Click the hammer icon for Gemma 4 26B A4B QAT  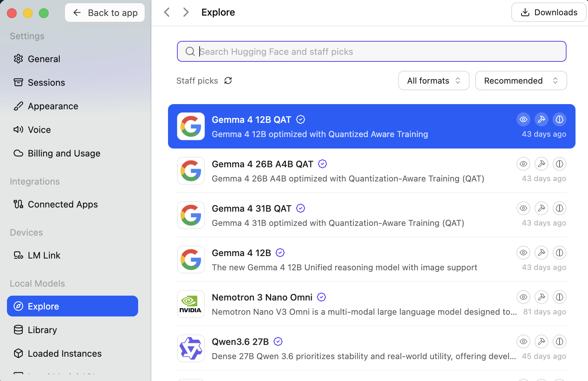point(541,164)
